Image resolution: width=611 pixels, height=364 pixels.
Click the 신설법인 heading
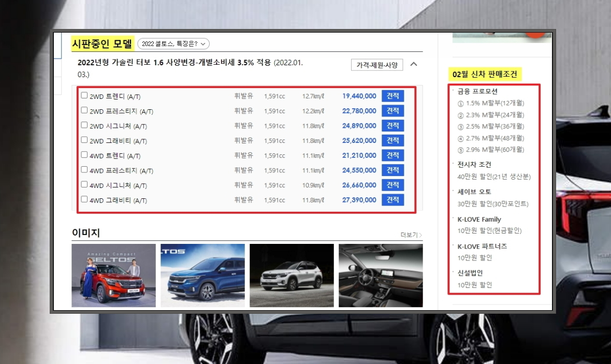tap(470, 273)
